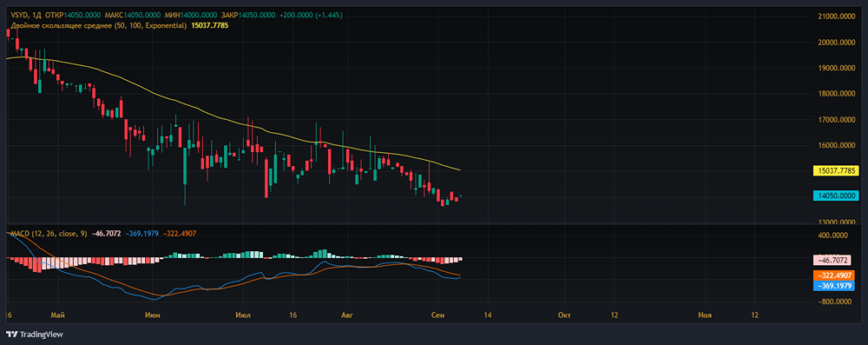Viewport: 868px width, 345px height.
Task: Click the Июн label on time axis
Action: (x=152, y=315)
